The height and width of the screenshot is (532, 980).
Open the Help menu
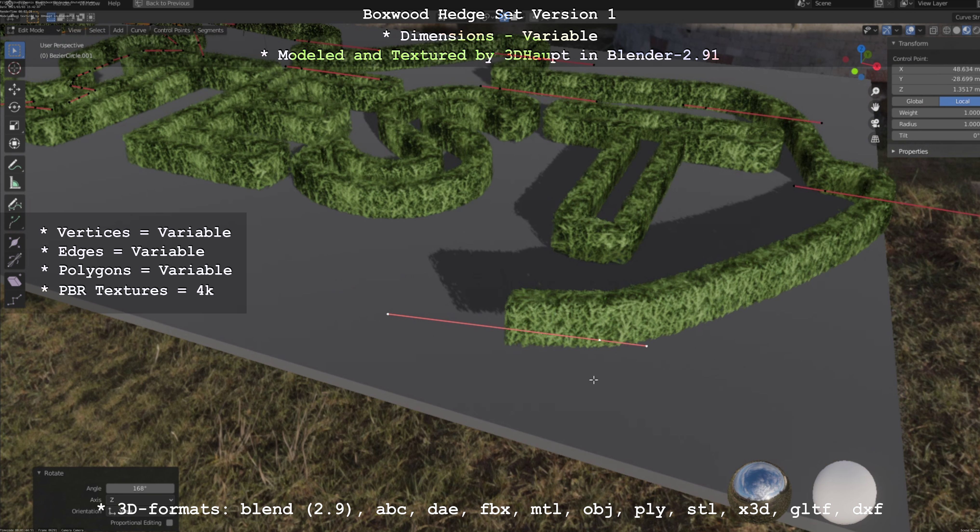point(114,3)
